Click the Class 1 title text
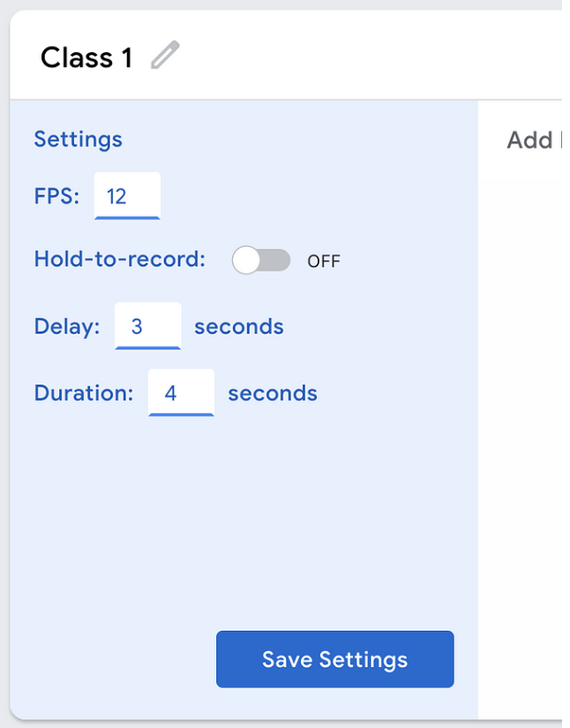The image size is (570, 728). click(x=86, y=58)
